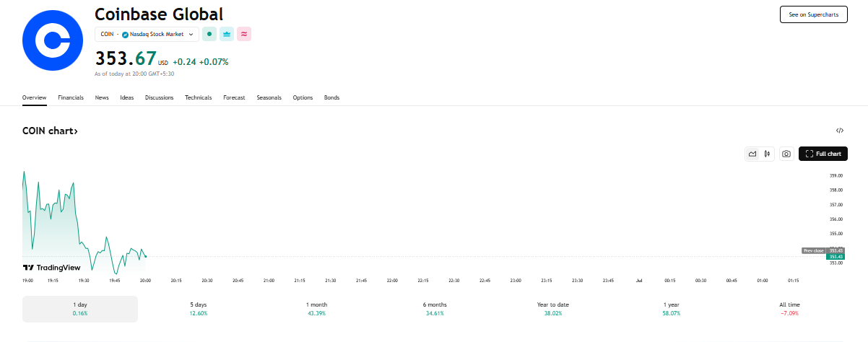The height and width of the screenshot is (342, 868).
Task: Select the 1 day range
Action: [80, 309]
